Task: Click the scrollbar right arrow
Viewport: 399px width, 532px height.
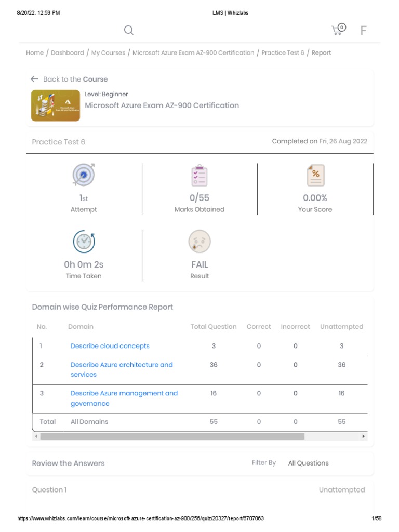Action: pyautogui.click(x=364, y=436)
